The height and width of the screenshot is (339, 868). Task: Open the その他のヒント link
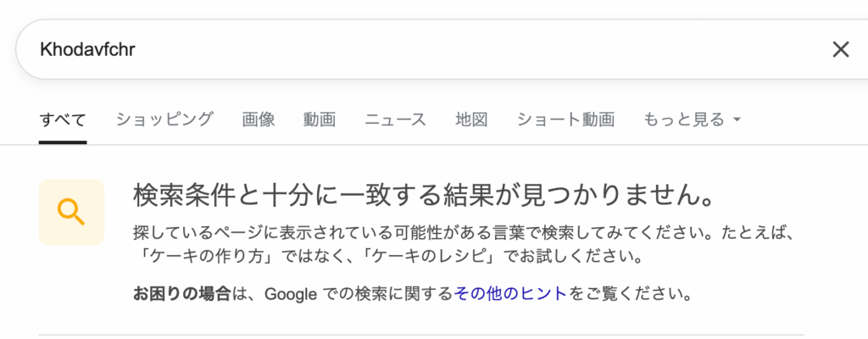[x=510, y=293]
